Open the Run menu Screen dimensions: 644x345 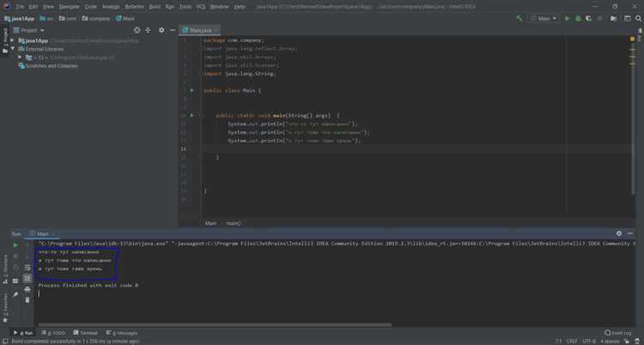click(170, 7)
